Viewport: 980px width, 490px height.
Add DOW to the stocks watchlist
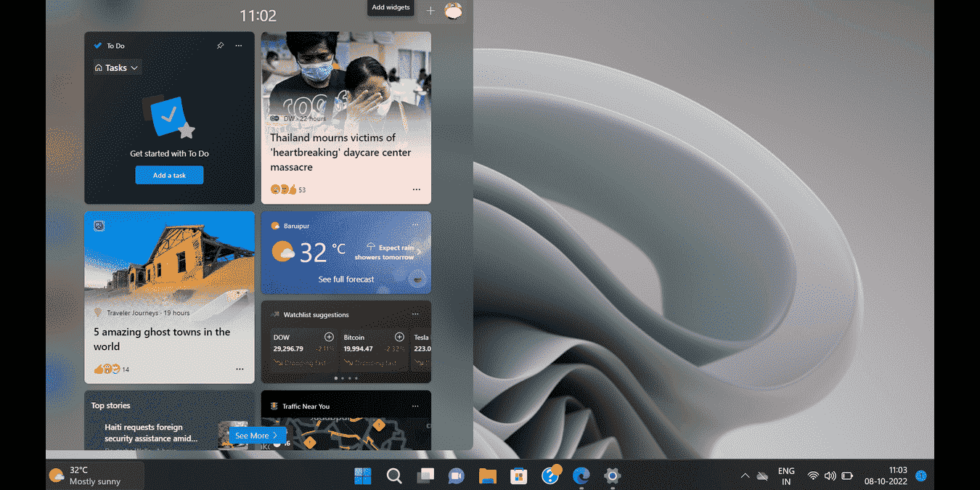click(x=328, y=337)
